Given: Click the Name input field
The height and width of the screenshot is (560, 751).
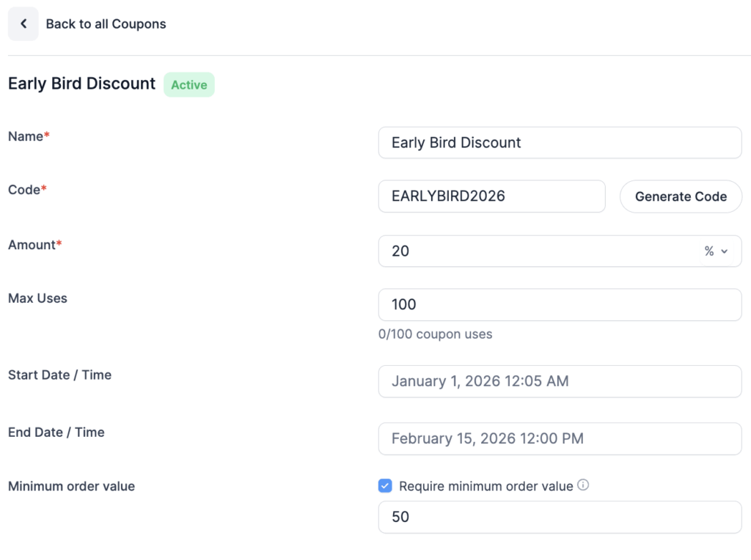Looking at the screenshot, I should (560, 142).
